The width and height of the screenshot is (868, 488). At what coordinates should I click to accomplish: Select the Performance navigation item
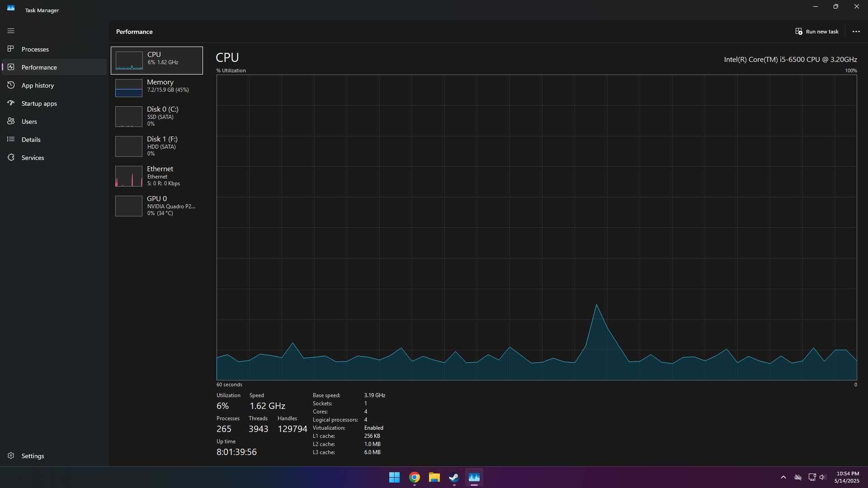[54, 67]
